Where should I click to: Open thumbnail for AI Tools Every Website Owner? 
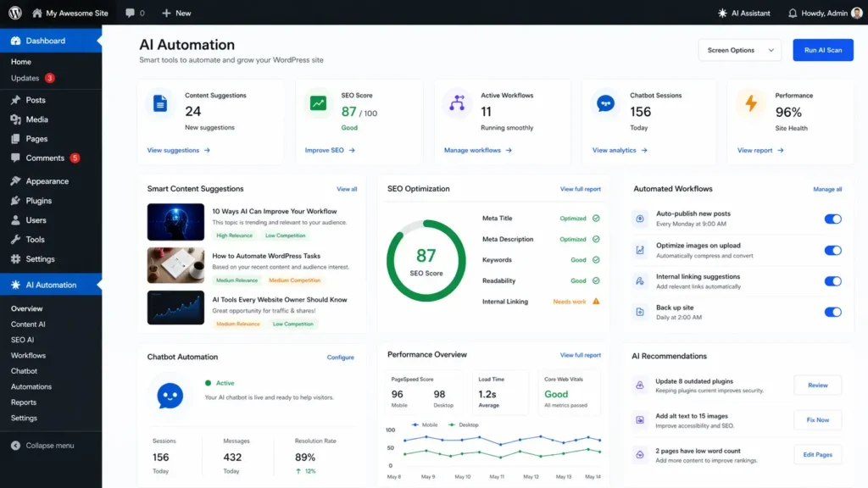point(175,308)
